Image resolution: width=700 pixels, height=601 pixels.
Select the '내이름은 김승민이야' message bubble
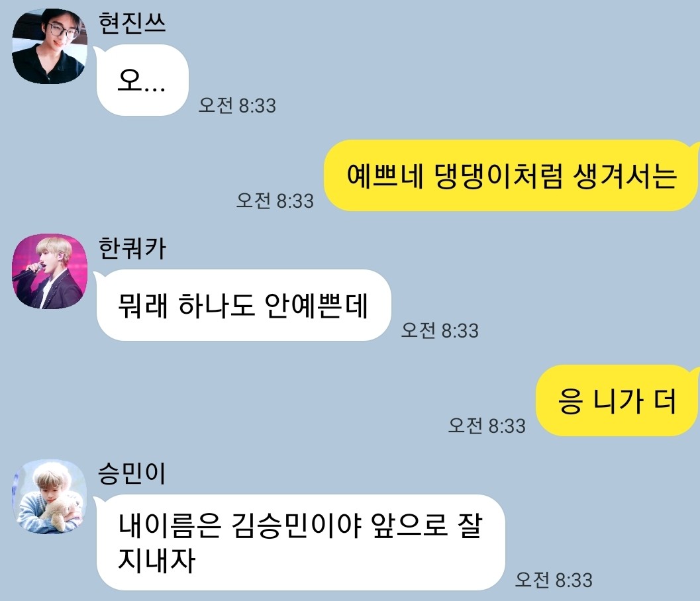[299, 542]
